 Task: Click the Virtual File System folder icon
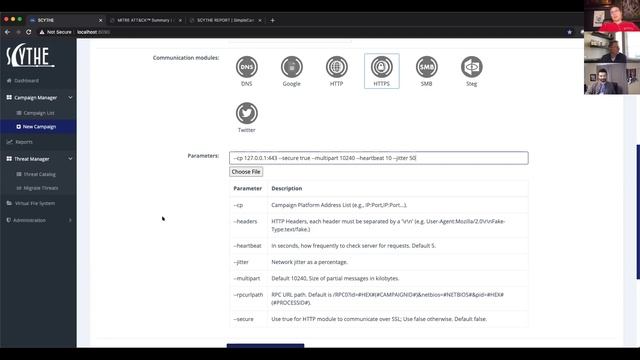click(x=9, y=203)
